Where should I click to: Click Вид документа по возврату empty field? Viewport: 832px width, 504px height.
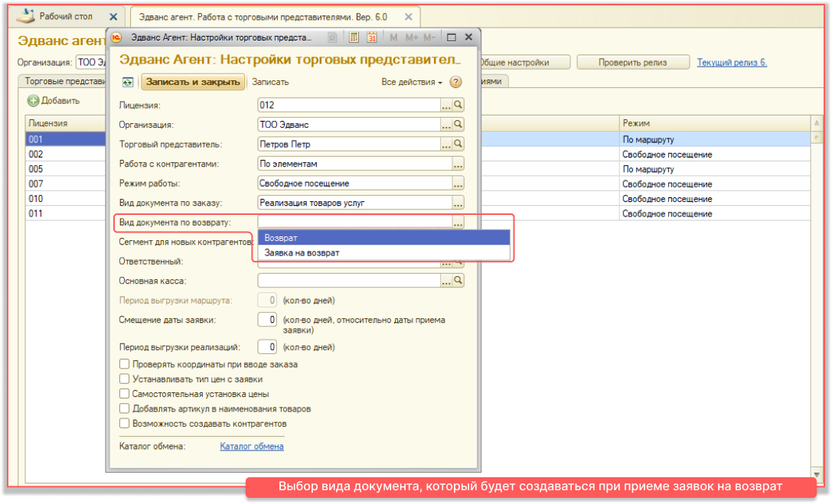pos(354,223)
